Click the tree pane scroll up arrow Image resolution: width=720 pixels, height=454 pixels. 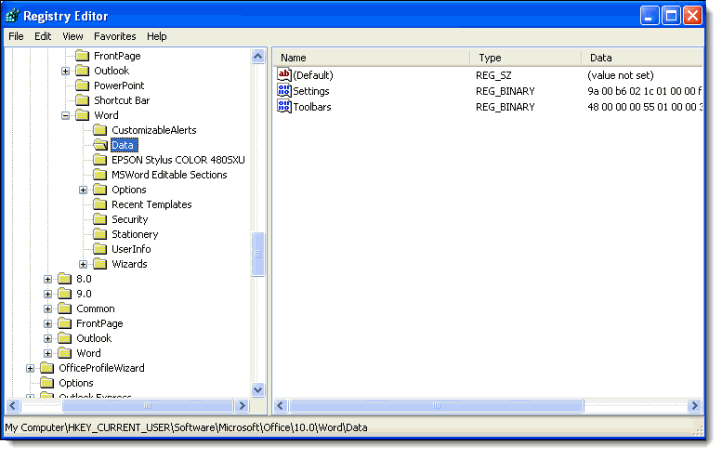coord(258,56)
